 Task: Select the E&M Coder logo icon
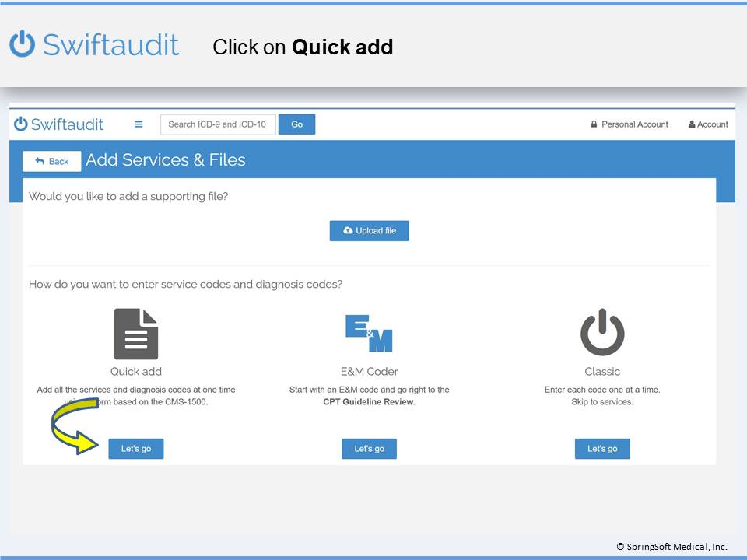tap(369, 334)
